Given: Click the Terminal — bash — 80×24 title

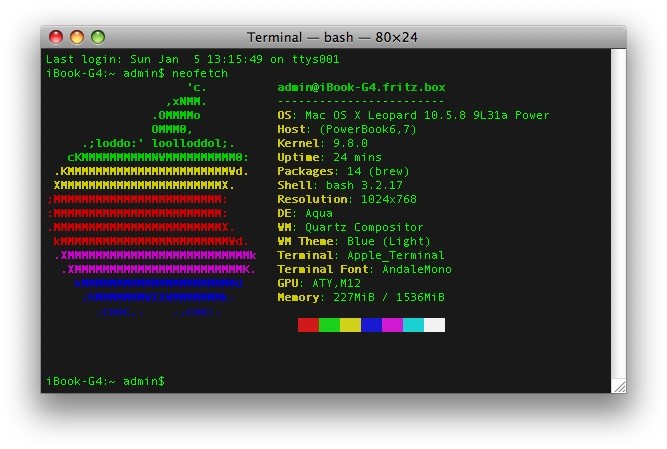Looking at the screenshot, I should [x=332, y=37].
